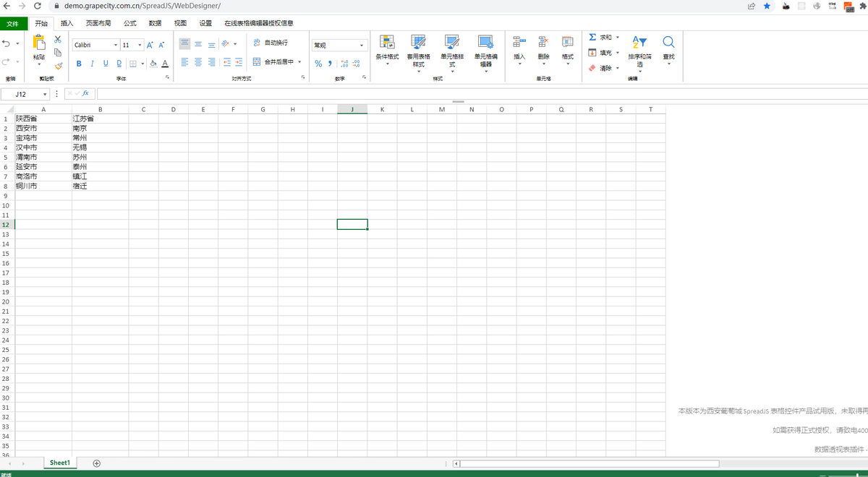Open font settings dialog launcher in 字体 group

pos(168,77)
